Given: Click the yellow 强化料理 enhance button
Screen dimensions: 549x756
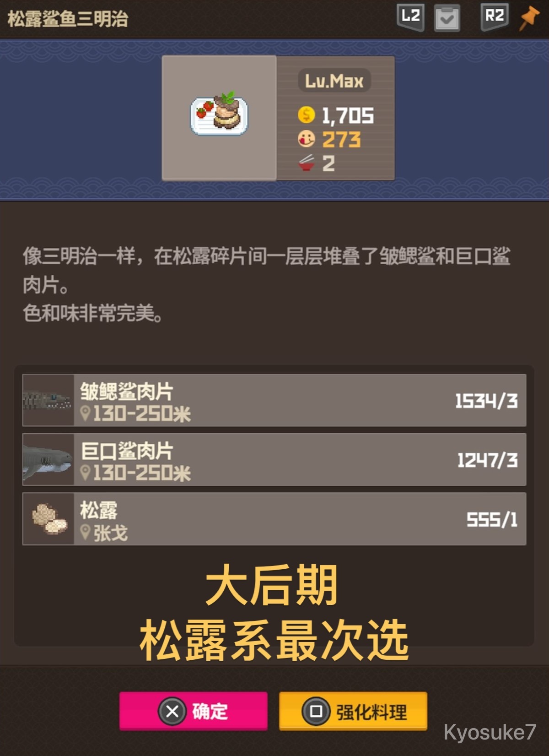Looking at the screenshot, I should click(x=353, y=711).
